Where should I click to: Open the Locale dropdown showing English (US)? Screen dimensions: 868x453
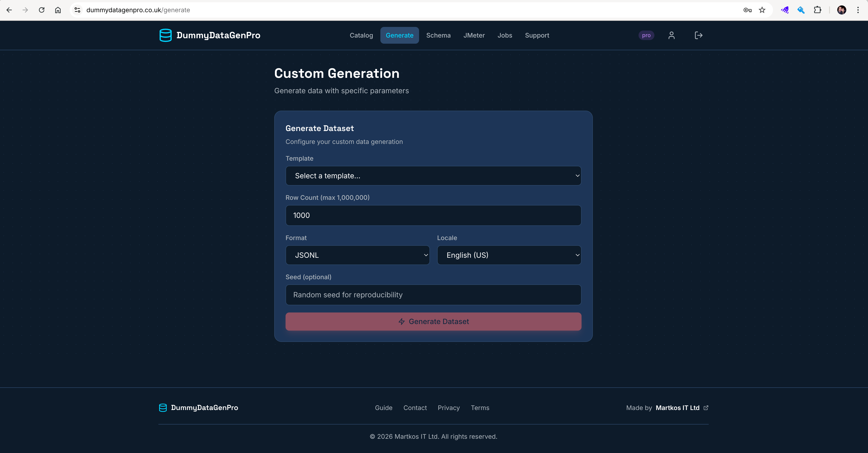tap(509, 255)
